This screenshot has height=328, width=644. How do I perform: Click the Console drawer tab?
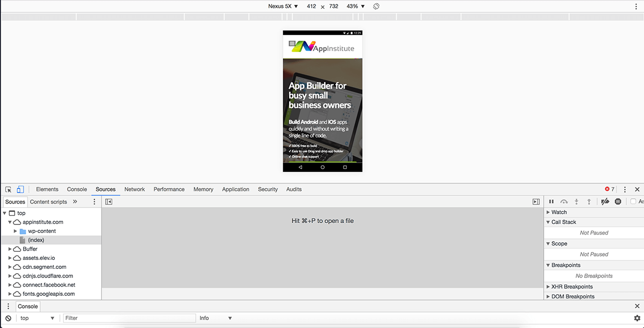(28, 307)
